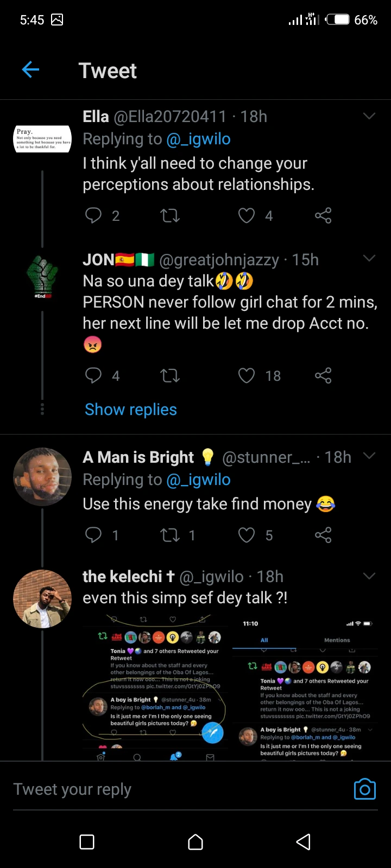
Task: Like Ella's tweet with 4 likes
Action: point(247,216)
